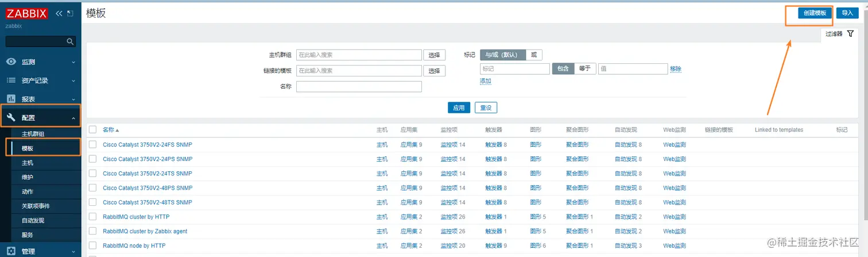Click the eye icon beside 监测

pyautogui.click(x=11, y=62)
